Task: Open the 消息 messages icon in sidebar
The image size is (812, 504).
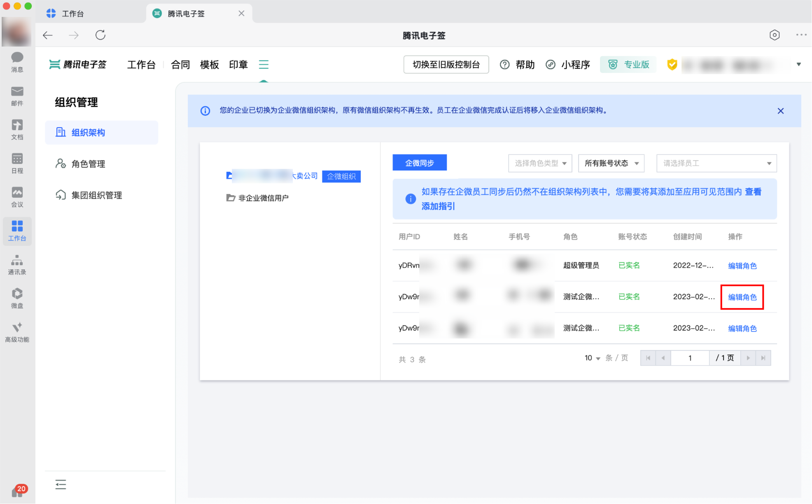Action: (17, 62)
